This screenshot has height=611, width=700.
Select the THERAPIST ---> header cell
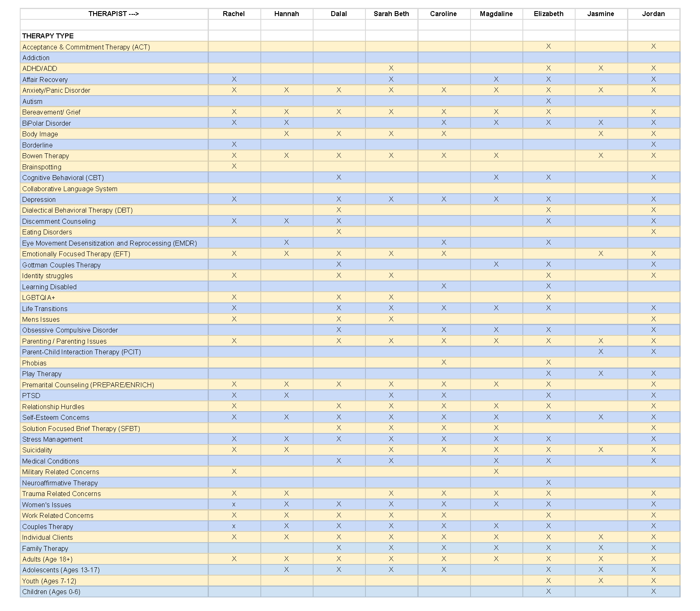114,14
